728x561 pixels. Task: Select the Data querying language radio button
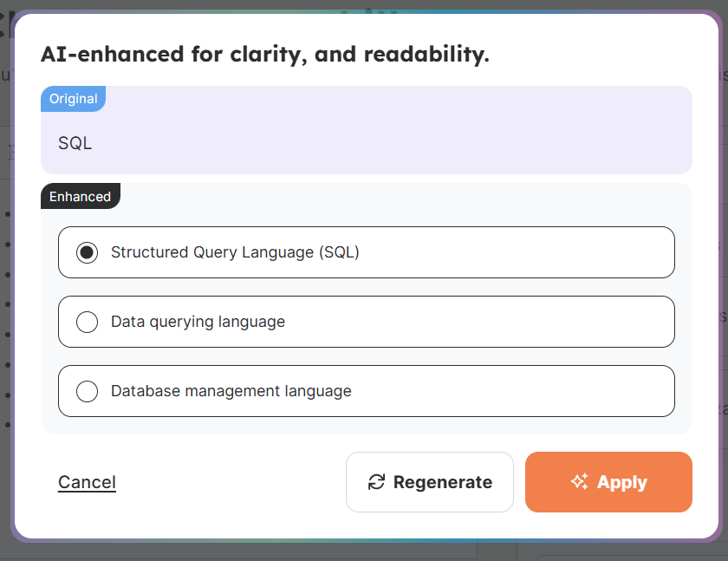coord(87,322)
